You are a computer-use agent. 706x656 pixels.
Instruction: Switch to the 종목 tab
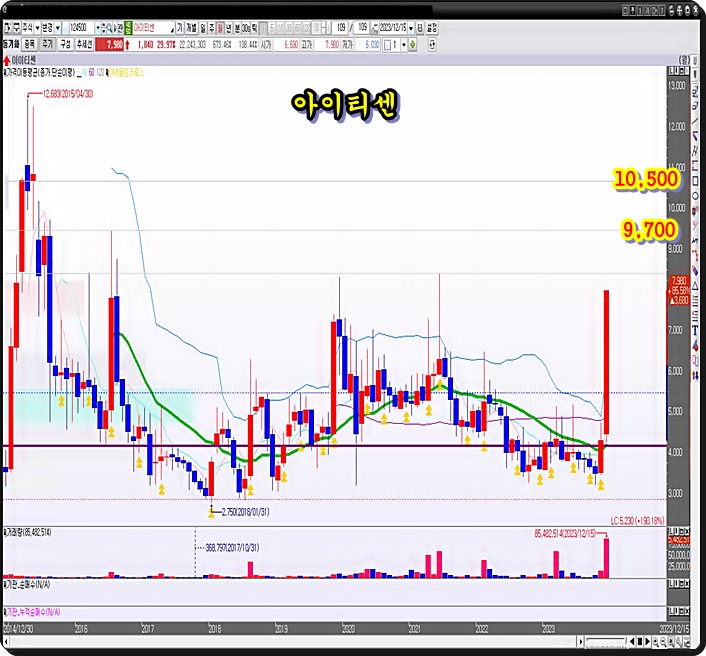29,44
